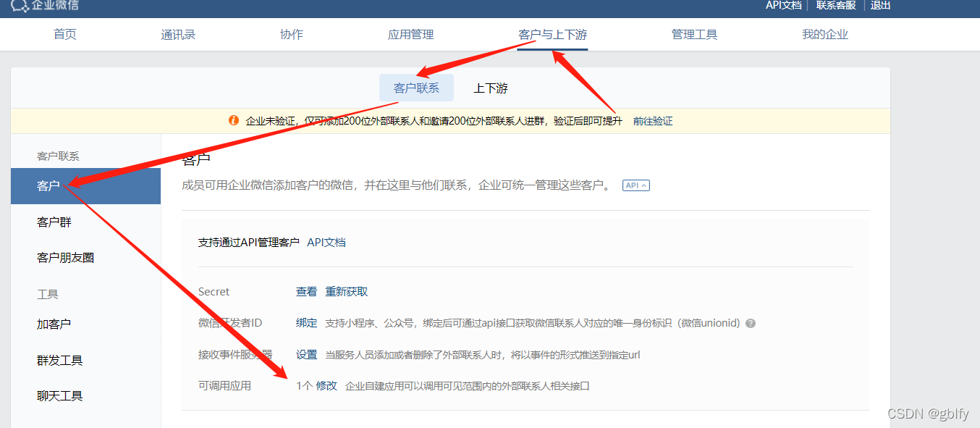The image size is (980, 428).
Task: Open the API文档 link beside 支持通过API管理客户
Action: click(x=326, y=242)
